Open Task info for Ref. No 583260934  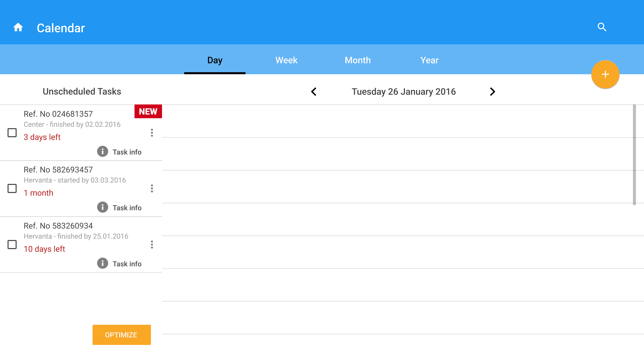120,264
